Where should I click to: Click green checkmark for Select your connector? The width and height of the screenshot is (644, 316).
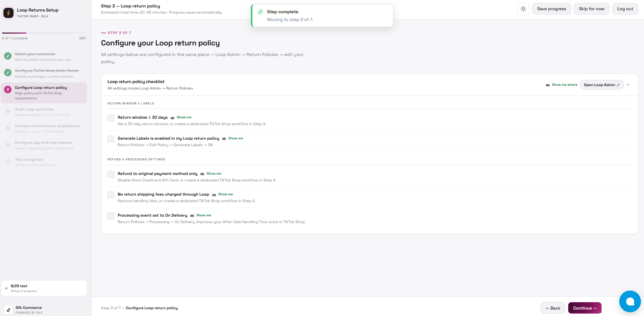[8, 56]
